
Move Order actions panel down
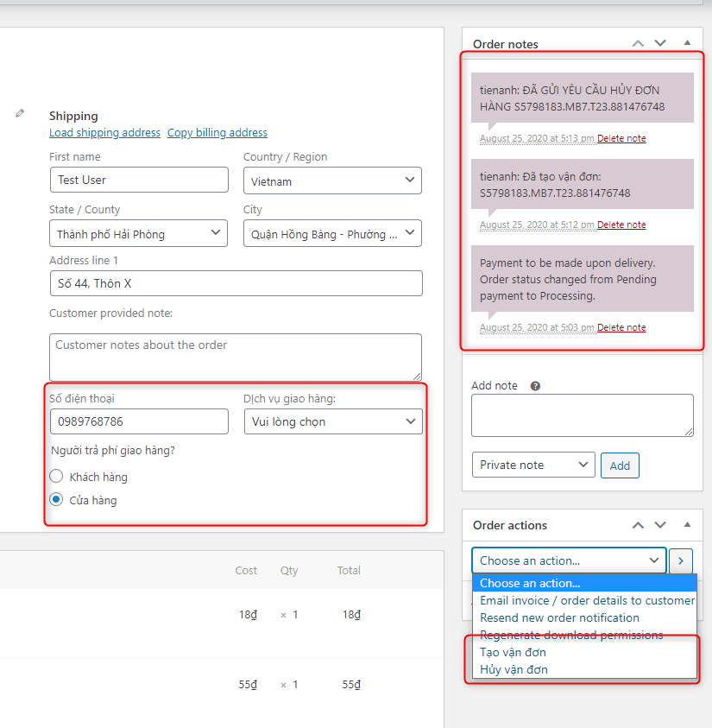point(660,525)
